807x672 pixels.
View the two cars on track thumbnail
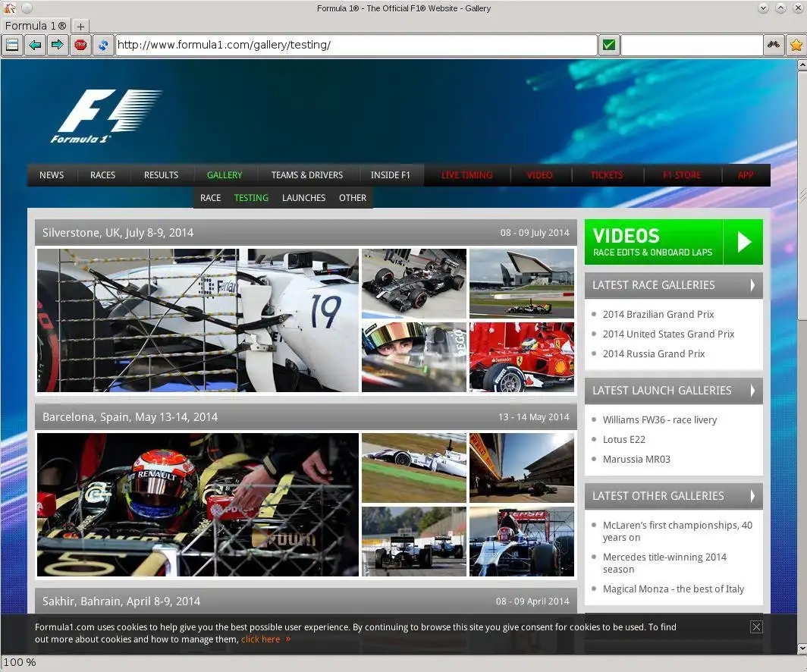pyautogui.click(x=414, y=542)
